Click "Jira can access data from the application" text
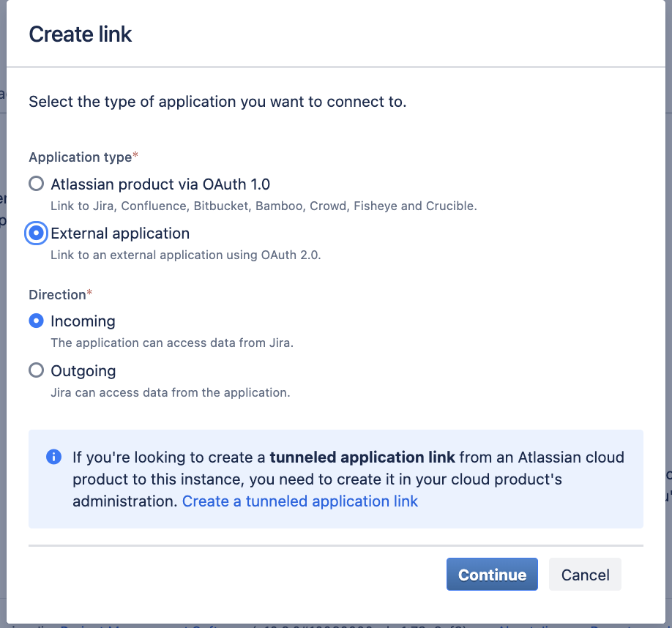The image size is (672, 628). coord(171,392)
